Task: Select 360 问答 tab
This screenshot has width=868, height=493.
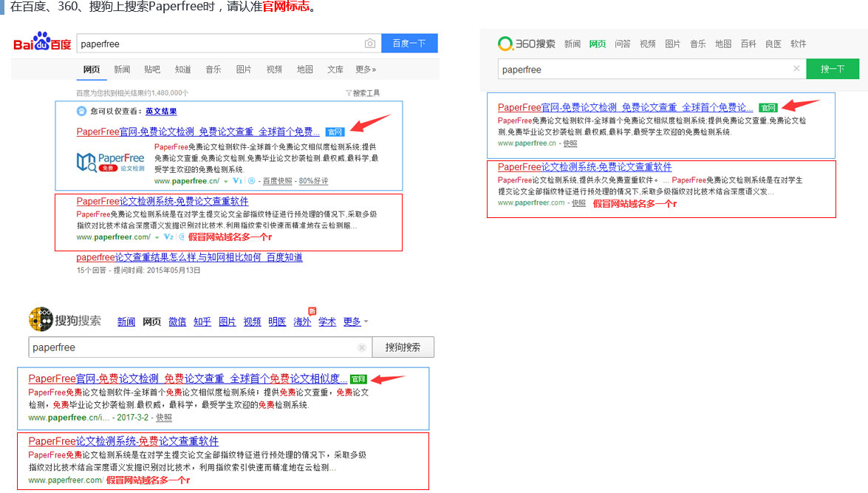Action: [x=623, y=44]
